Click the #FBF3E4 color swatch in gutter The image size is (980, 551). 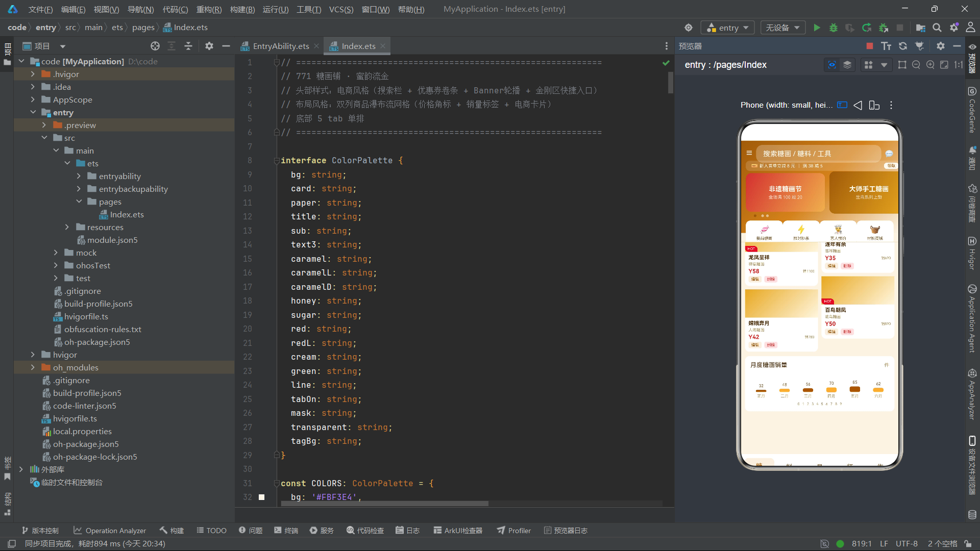[x=262, y=497]
